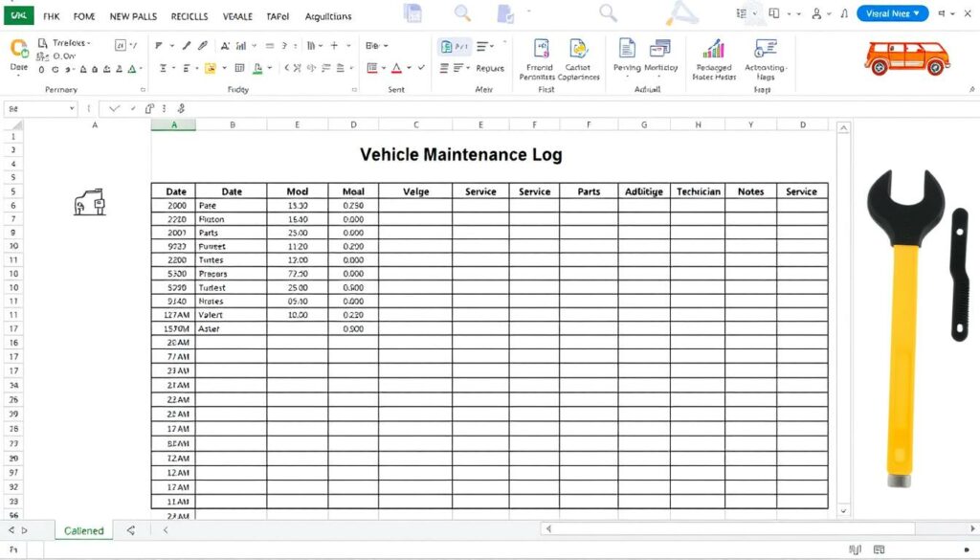Open the RECICLLS ribbon tab
Screen dimensions: 980x560
click(x=189, y=16)
